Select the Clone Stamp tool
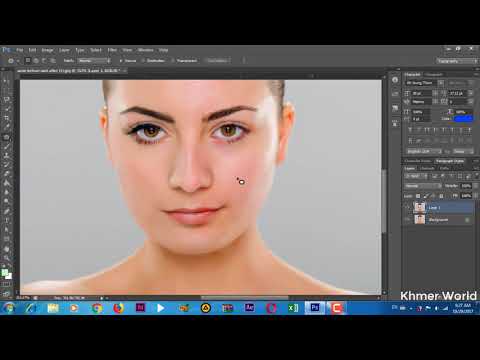480x360 pixels. (x=6, y=156)
